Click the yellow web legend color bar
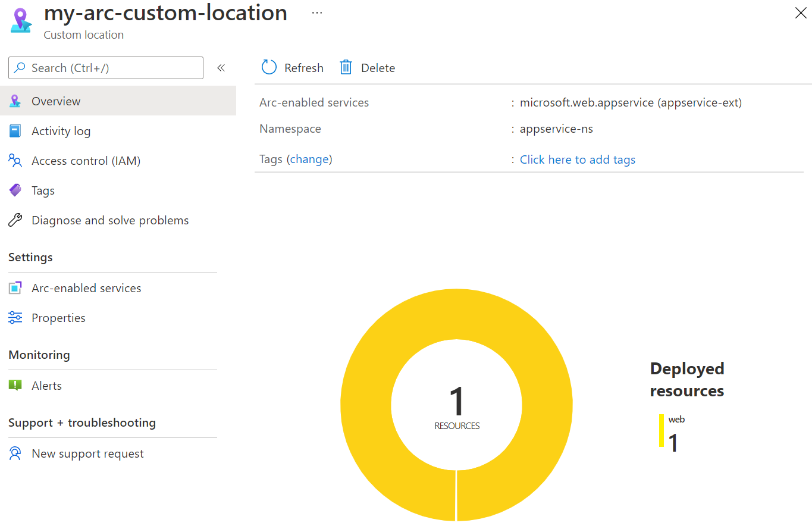The width and height of the screenshot is (812, 532). pos(661,431)
